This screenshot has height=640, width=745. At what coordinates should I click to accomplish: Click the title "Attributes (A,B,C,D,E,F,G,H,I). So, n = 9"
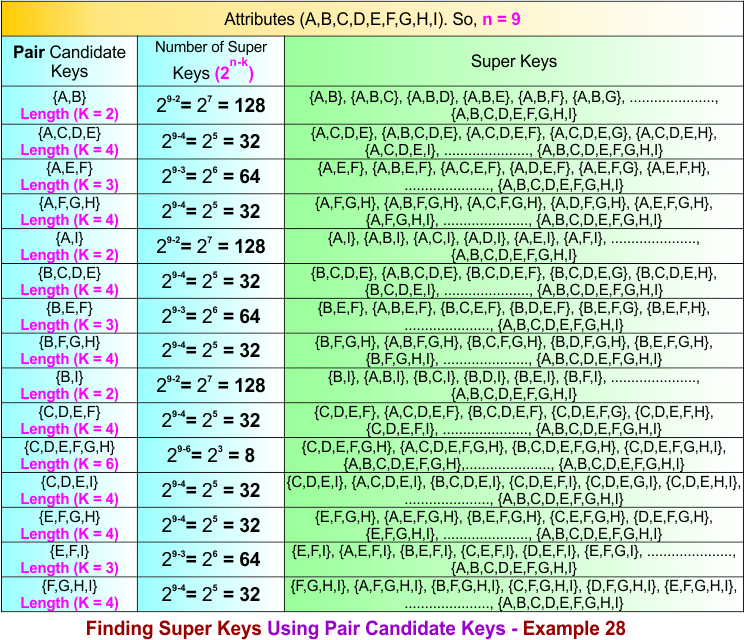(372, 19)
